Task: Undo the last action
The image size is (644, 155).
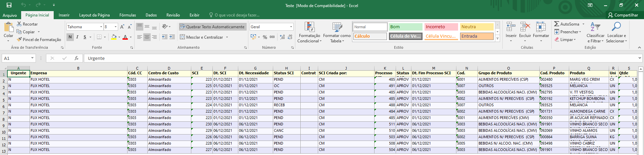Action: 23,5
